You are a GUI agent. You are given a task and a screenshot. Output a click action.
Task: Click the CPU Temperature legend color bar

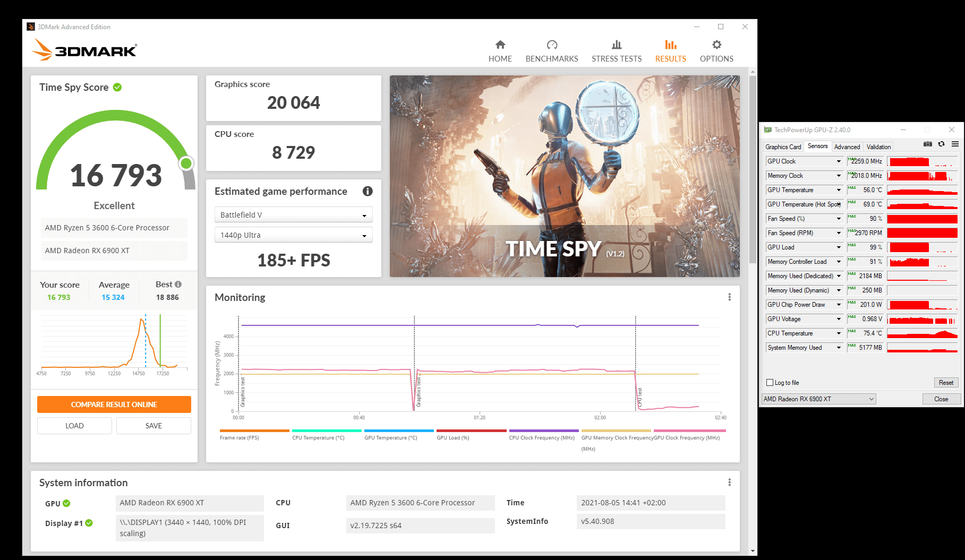(x=327, y=430)
